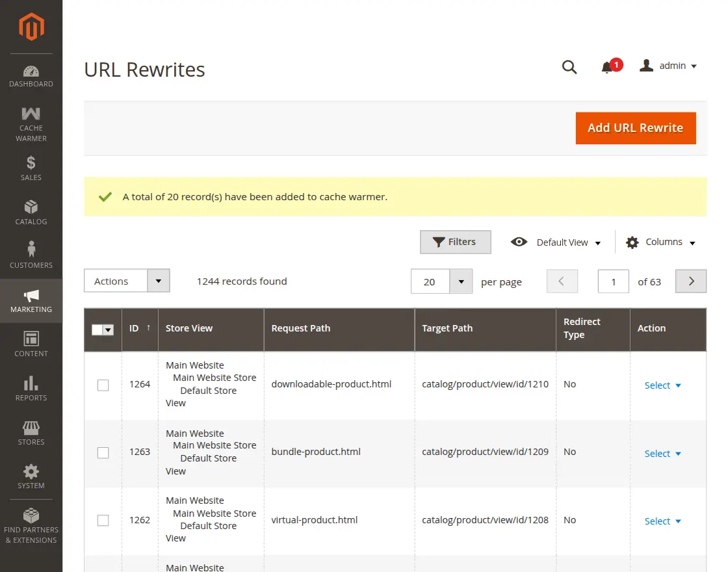This screenshot has height=572, width=728.
Task: Open the global search magnifier
Action: (x=569, y=67)
